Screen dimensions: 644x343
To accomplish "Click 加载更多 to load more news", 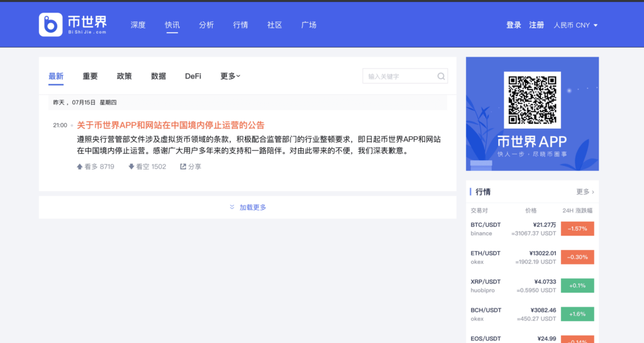I will (x=253, y=207).
